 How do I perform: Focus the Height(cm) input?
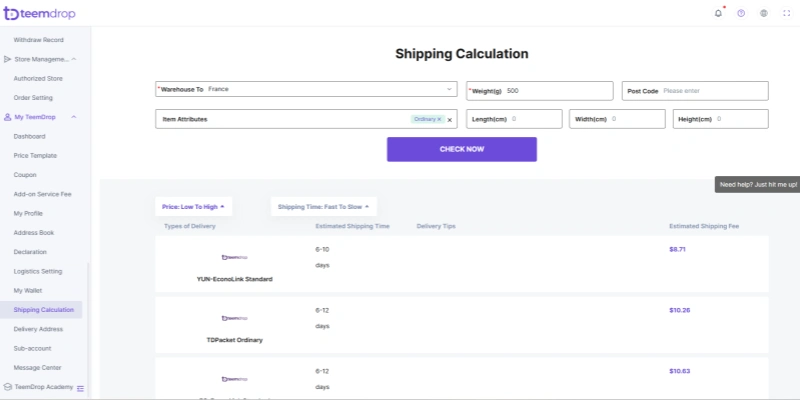tap(720, 119)
